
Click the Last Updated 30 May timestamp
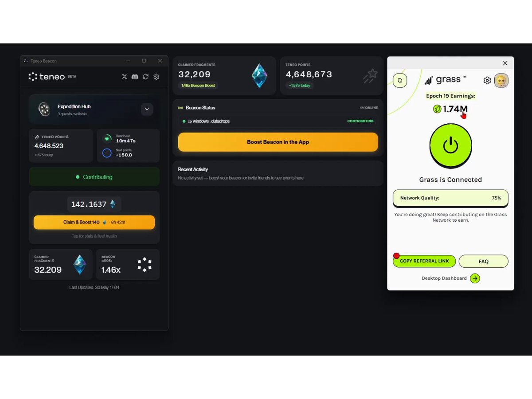point(94,288)
